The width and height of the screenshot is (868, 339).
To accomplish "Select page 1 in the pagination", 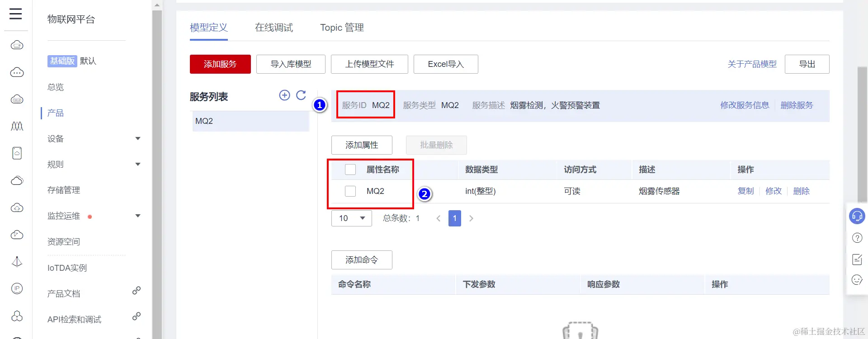I will click(x=455, y=218).
